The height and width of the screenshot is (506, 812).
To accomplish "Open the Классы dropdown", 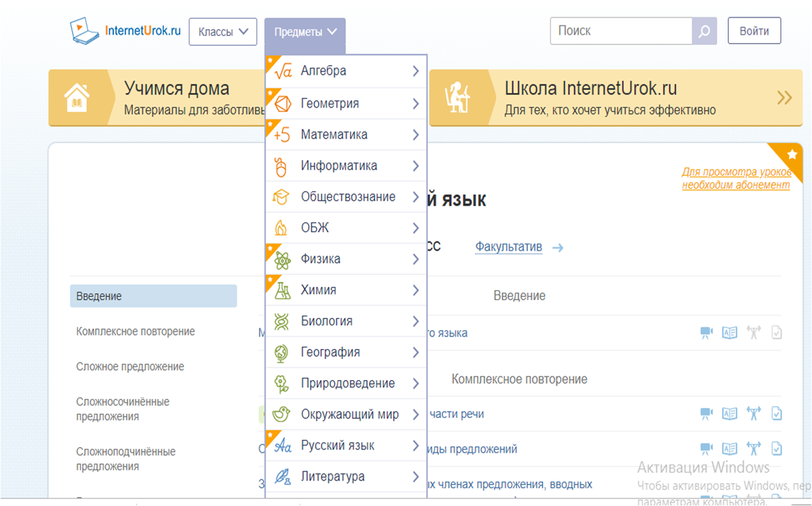I will tap(222, 32).
